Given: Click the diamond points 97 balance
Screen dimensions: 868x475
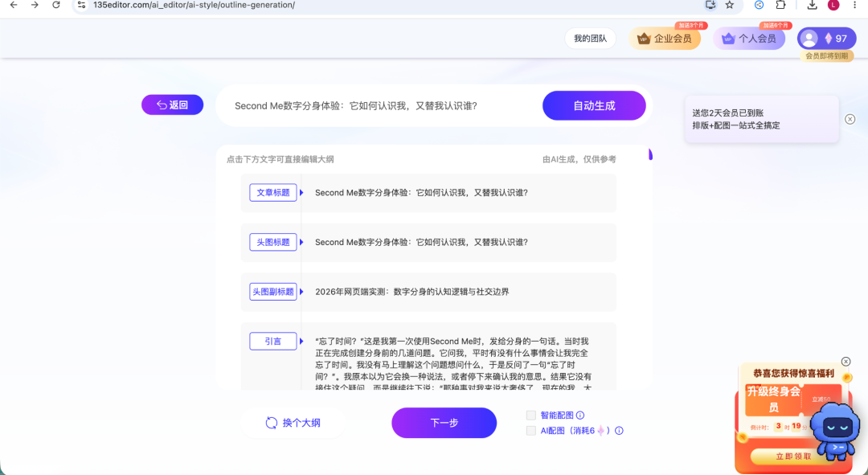Looking at the screenshot, I should click(836, 39).
